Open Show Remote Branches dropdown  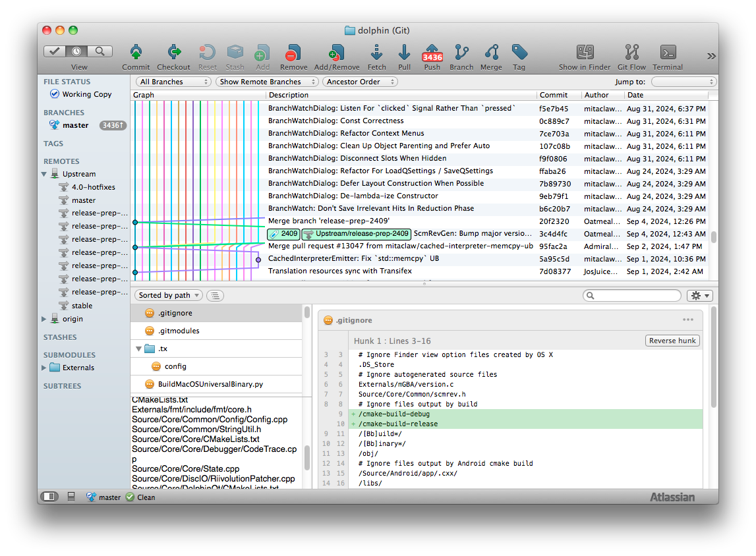(x=267, y=82)
